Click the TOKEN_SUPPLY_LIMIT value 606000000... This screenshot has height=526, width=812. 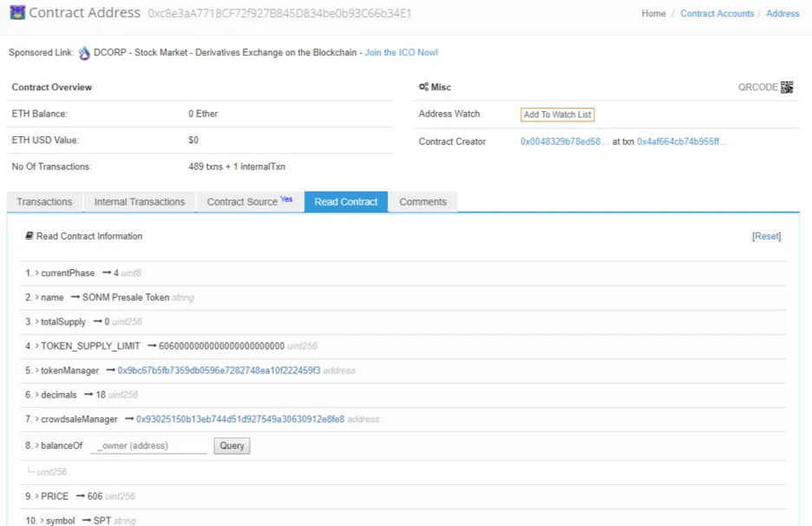coord(221,346)
